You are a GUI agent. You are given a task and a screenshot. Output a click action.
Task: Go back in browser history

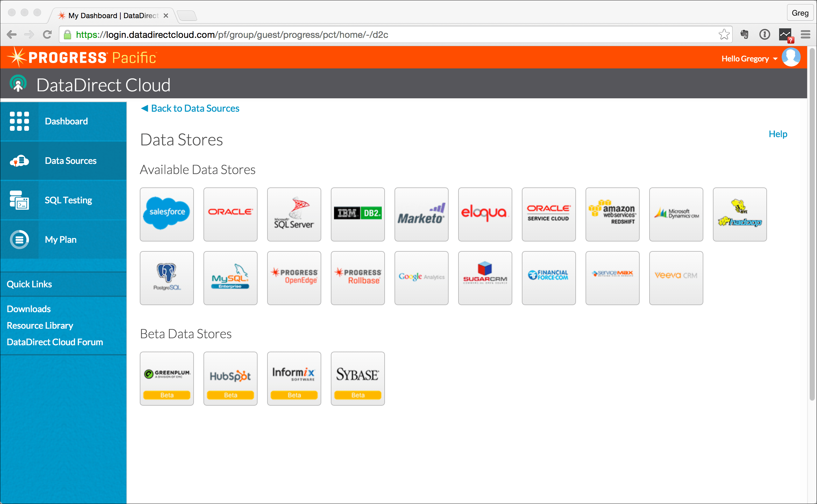click(x=12, y=34)
